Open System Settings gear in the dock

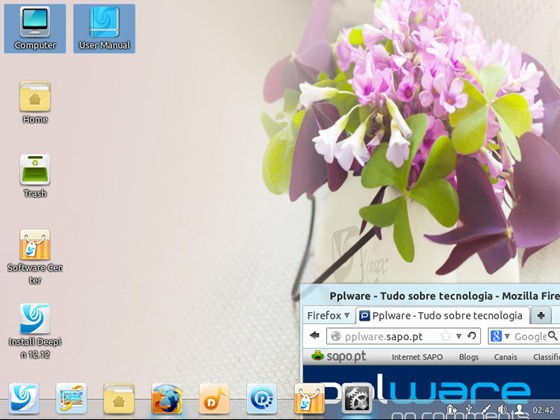[x=357, y=399]
